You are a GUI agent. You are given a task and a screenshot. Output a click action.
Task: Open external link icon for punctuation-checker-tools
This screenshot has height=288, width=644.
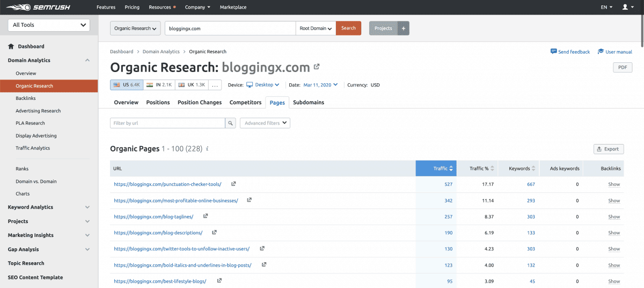233,184
